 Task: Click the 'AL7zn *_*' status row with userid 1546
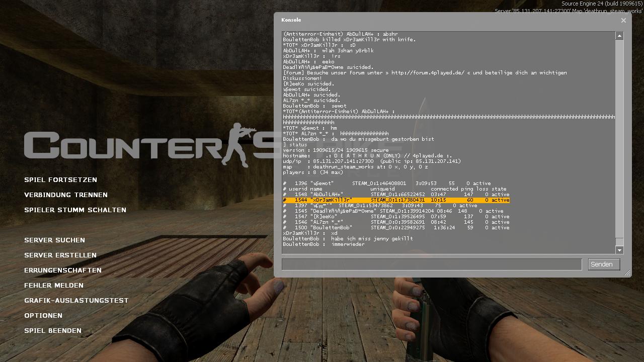pos(396,222)
